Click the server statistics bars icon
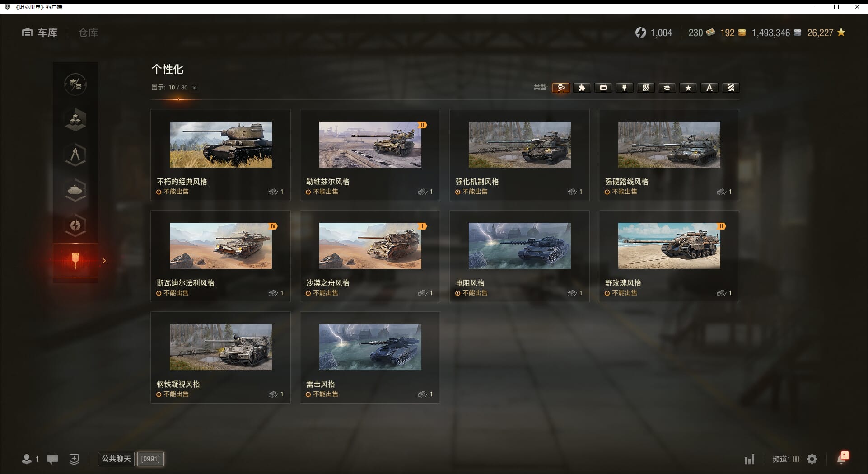This screenshot has width=868, height=474. (749, 459)
